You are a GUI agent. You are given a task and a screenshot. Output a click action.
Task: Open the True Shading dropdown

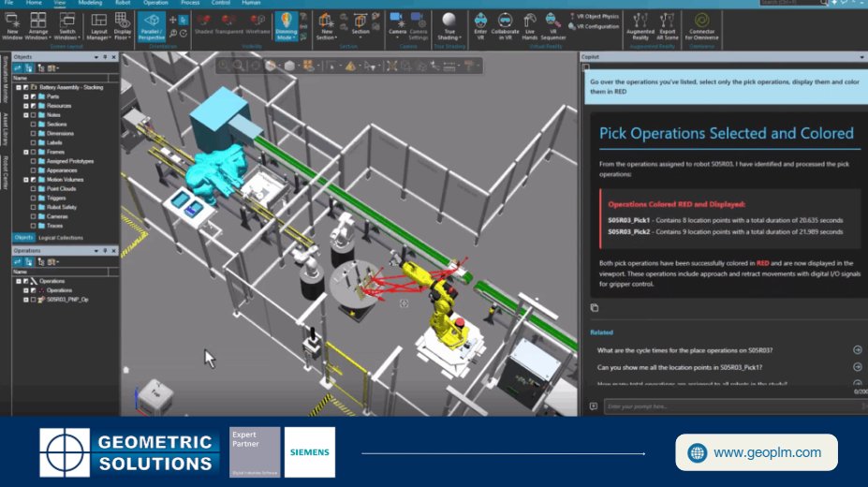[449, 26]
